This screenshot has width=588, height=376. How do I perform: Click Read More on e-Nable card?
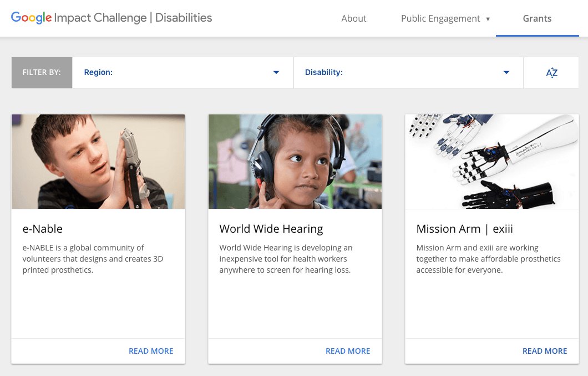click(151, 351)
